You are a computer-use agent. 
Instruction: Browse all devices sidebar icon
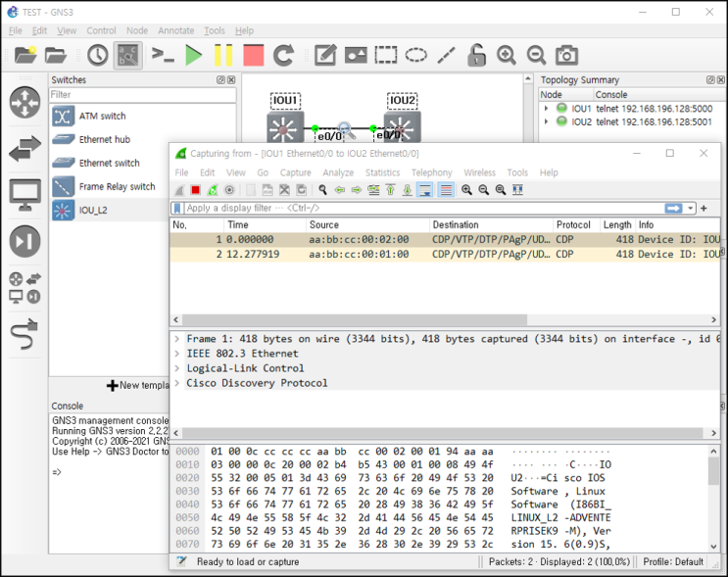pos(25,288)
